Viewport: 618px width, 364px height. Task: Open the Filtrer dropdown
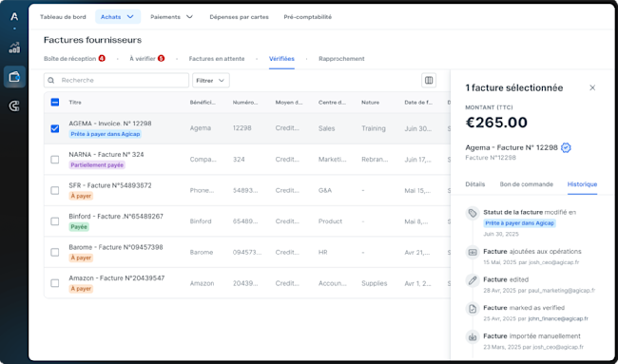(211, 81)
